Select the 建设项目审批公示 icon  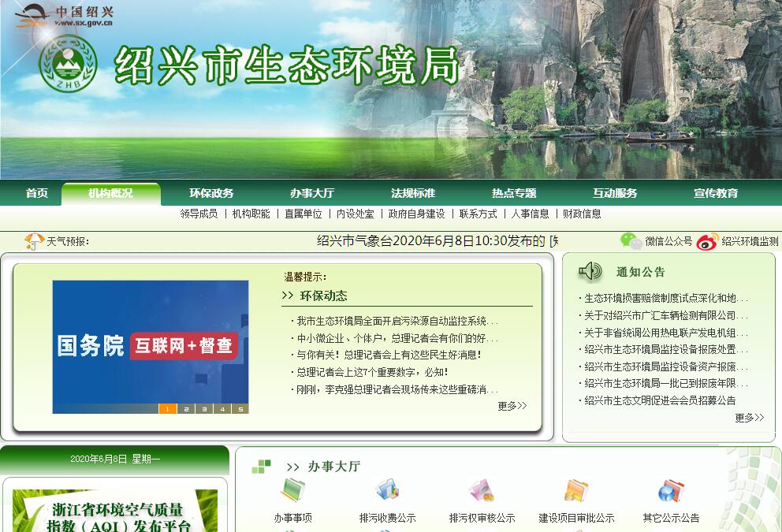(x=576, y=492)
